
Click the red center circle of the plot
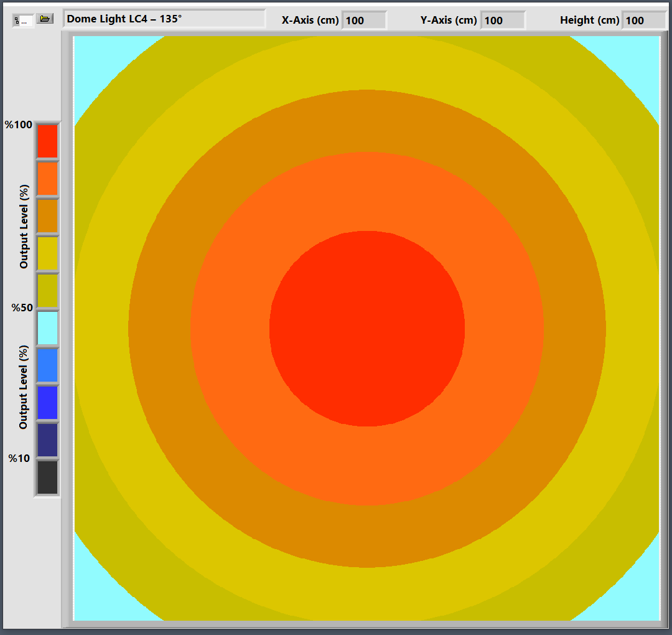367,329
